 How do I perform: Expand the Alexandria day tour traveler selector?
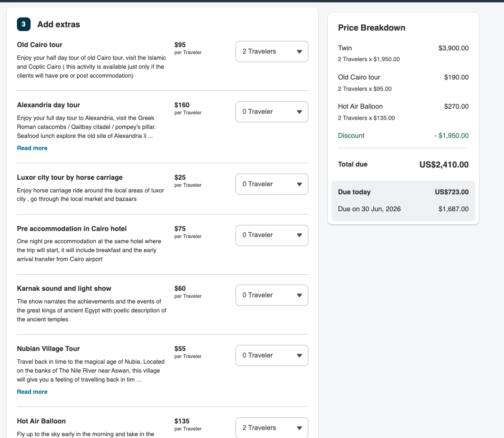pos(272,111)
